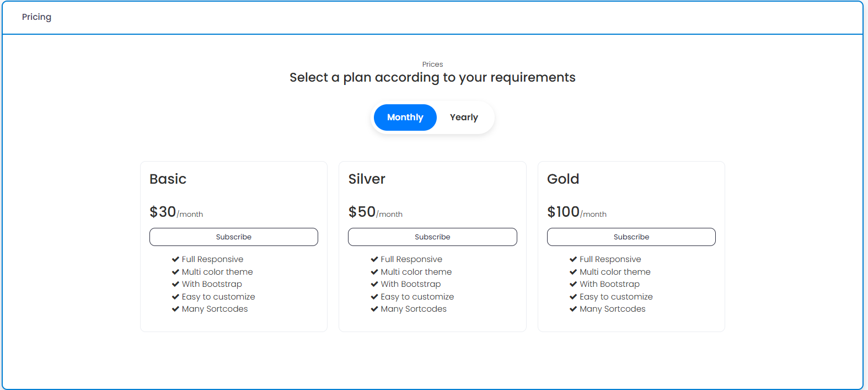Click checkmark icon beside Basic Full Responsive
This screenshot has width=868, height=390.
click(x=175, y=259)
